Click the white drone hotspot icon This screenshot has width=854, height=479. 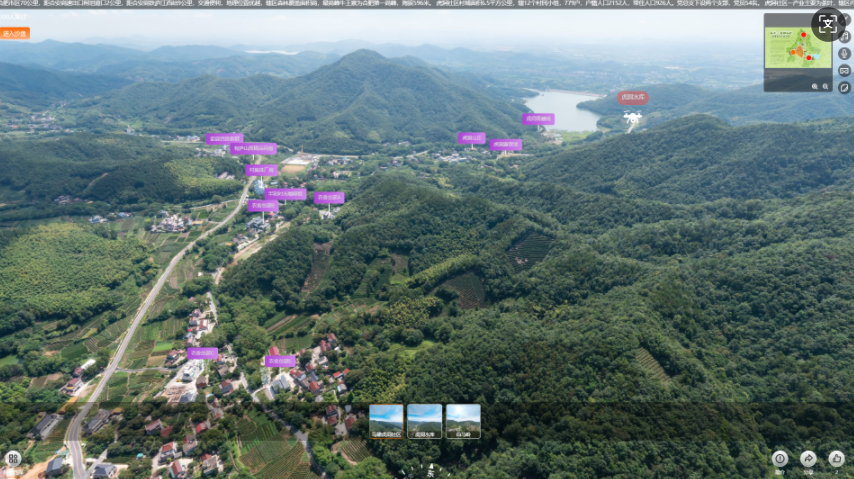point(632,118)
